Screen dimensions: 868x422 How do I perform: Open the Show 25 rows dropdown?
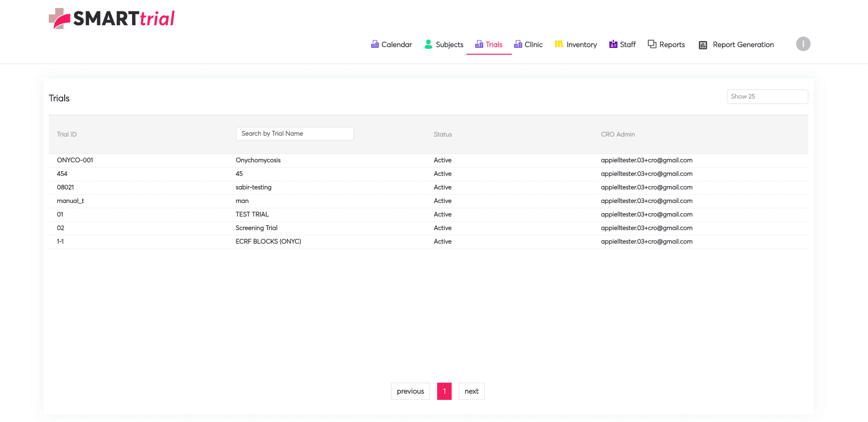pos(767,97)
